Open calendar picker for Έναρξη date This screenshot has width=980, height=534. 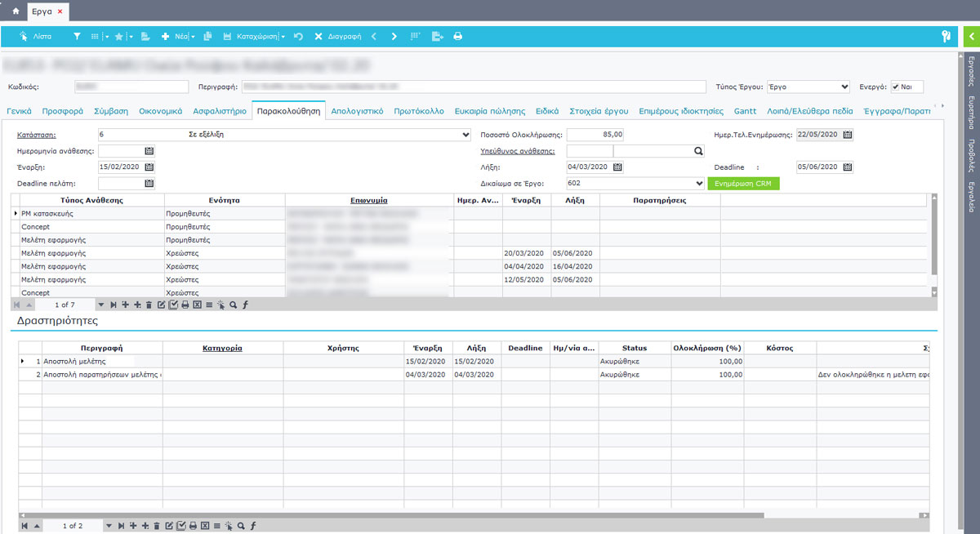(x=149, y=167)
